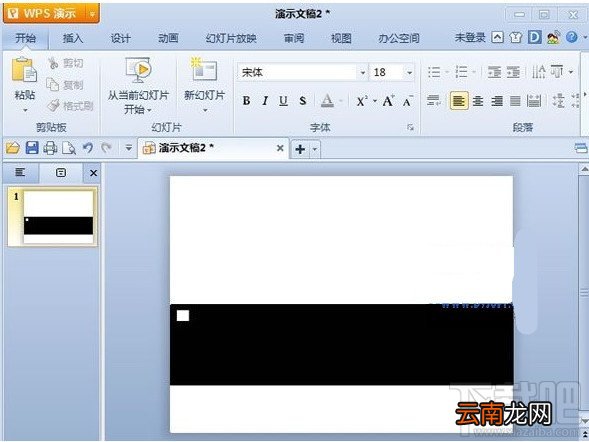
Task: Open the 插入 ribbon tab
Action: coord(73,38)
